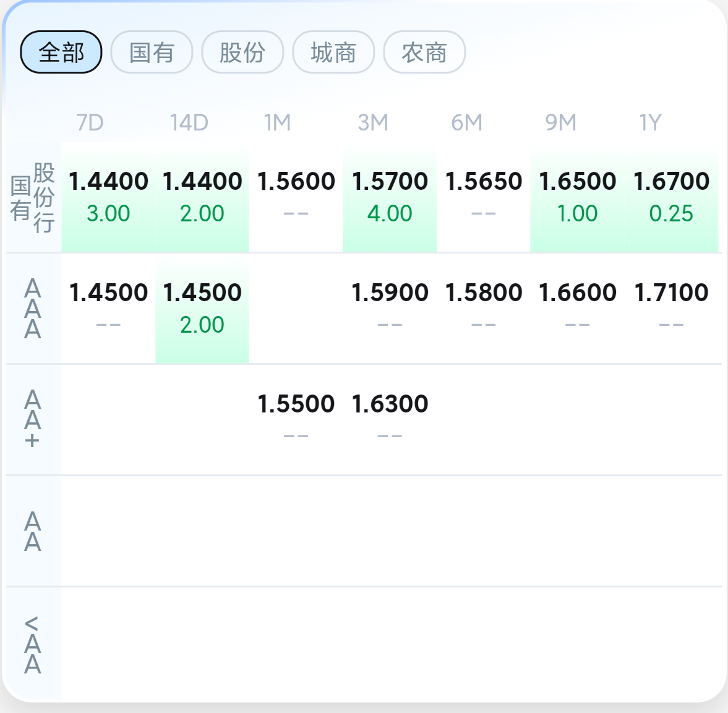This screenshot has width=728, height=713.
Task: Click the 1.6700 rate in 1Y column
Action: 671,182
